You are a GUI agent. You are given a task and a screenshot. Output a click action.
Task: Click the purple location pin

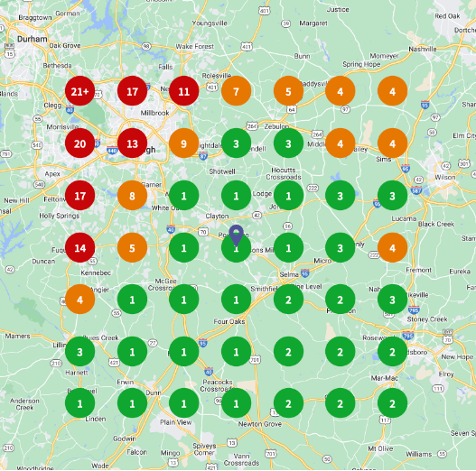pos(236,235)
